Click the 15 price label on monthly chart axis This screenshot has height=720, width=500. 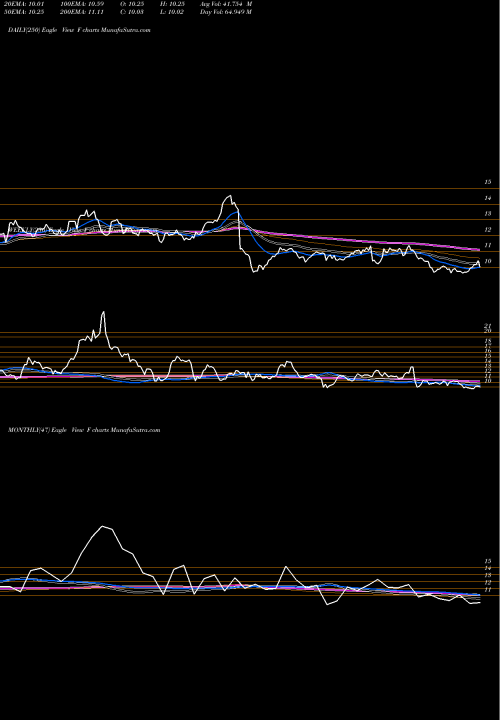pos(488,561)
